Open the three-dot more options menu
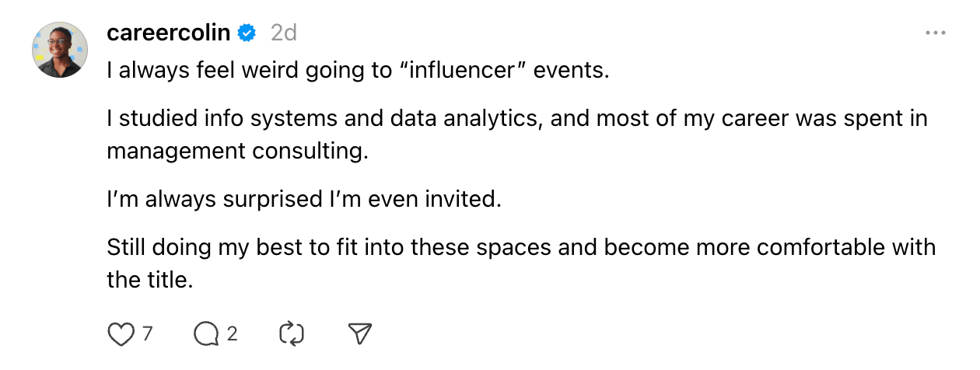The height and width of the screenshot is (370, 980). pos(934,33)
